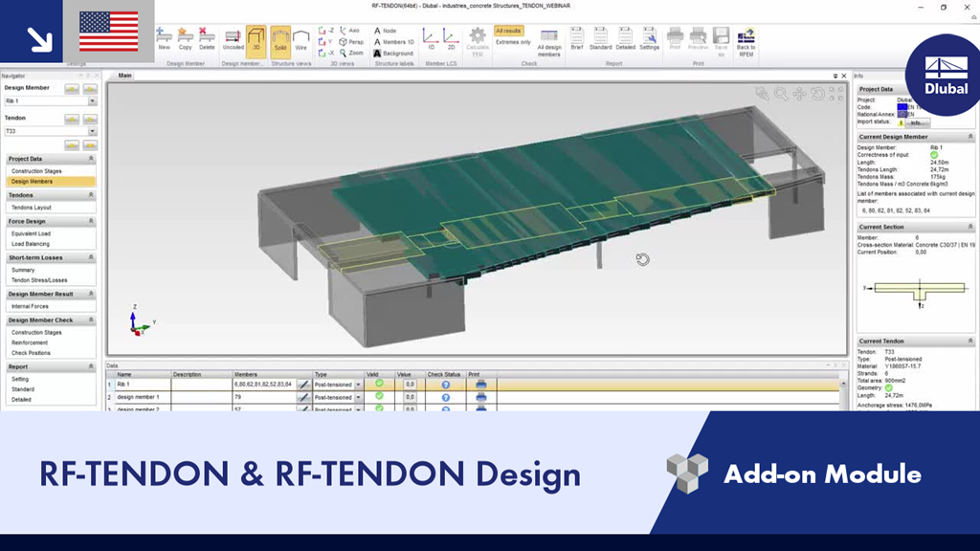Open the Type dropdown for Rib 1
Image resolution: width=980 pixels, height=551 pixels.
coord(358,385)
